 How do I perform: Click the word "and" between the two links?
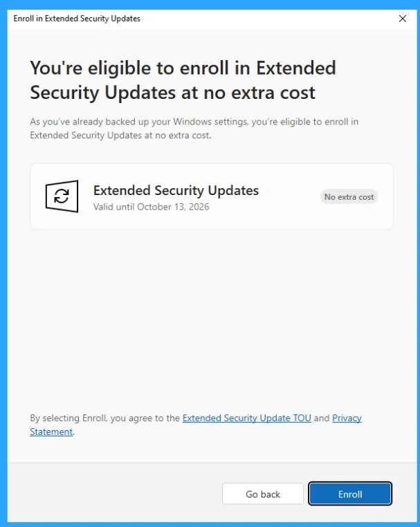coord(322,418)
